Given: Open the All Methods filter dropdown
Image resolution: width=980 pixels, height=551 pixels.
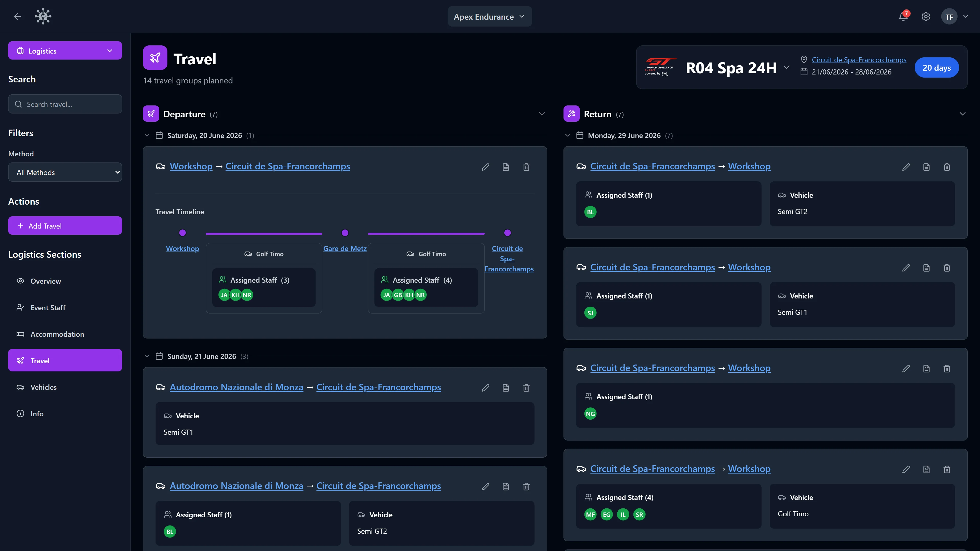Looking at the screenshot, I should 65,172.
